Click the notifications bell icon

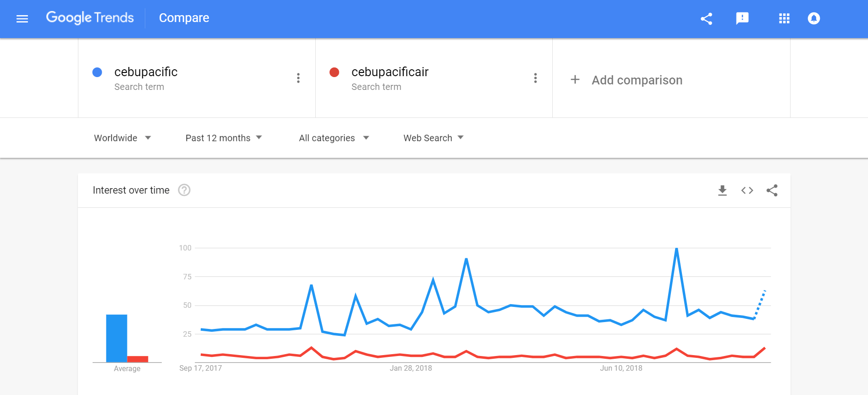click(x=813, y=18)
